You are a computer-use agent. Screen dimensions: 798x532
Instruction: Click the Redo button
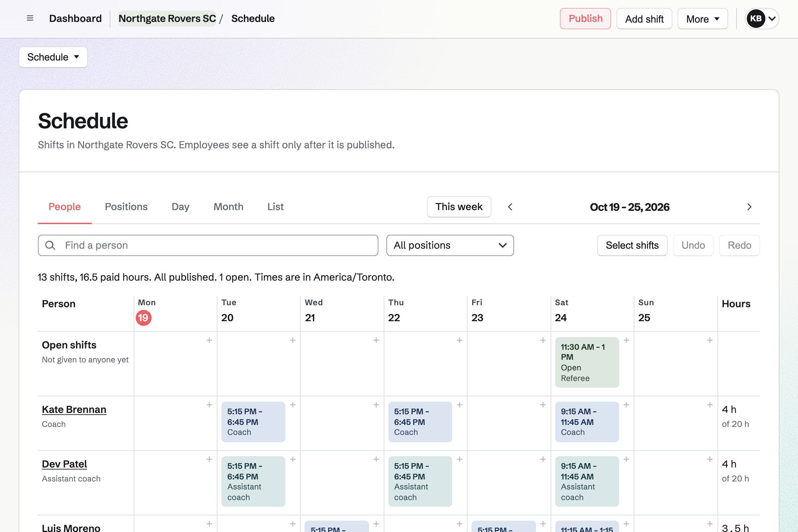[x=739, y=245]
